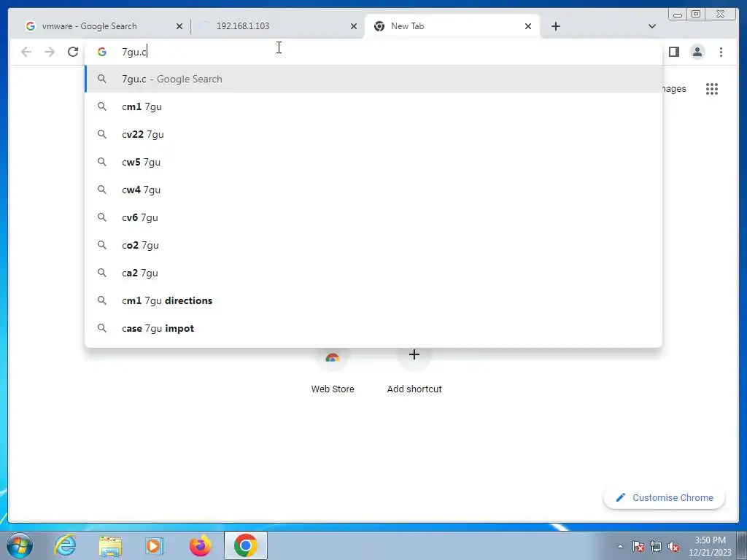Screen dimensions: 747x560
Task: Open the Windows Start menu
Action: pos(20,545)
